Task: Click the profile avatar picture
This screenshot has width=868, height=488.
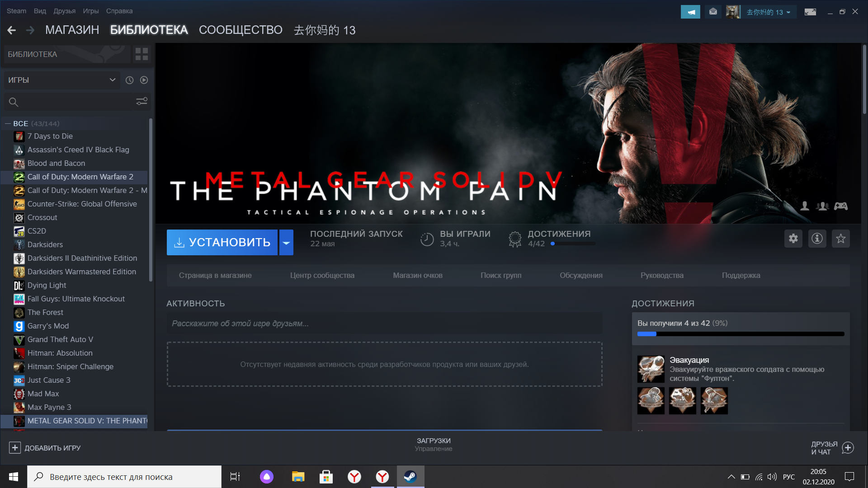Action: pos(733,12)
